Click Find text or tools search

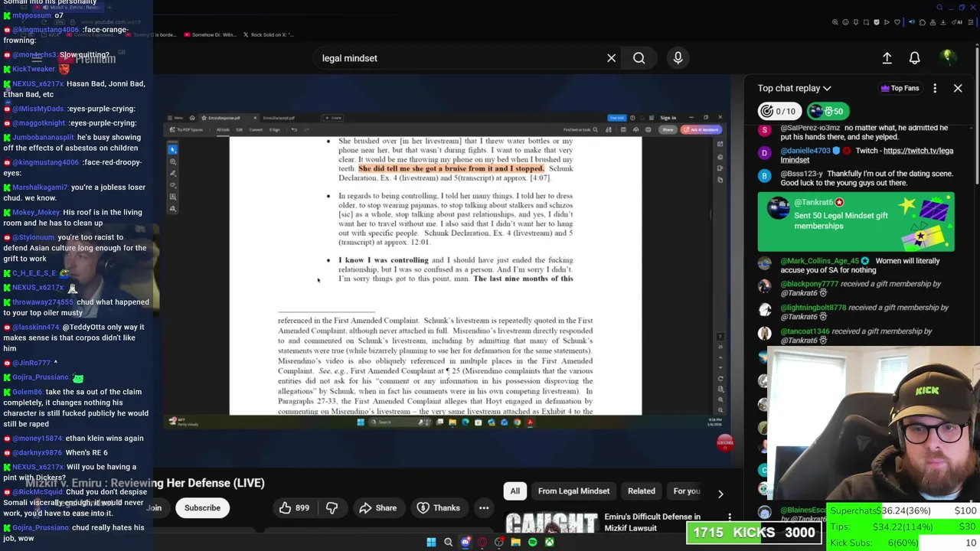click(580, 129)
